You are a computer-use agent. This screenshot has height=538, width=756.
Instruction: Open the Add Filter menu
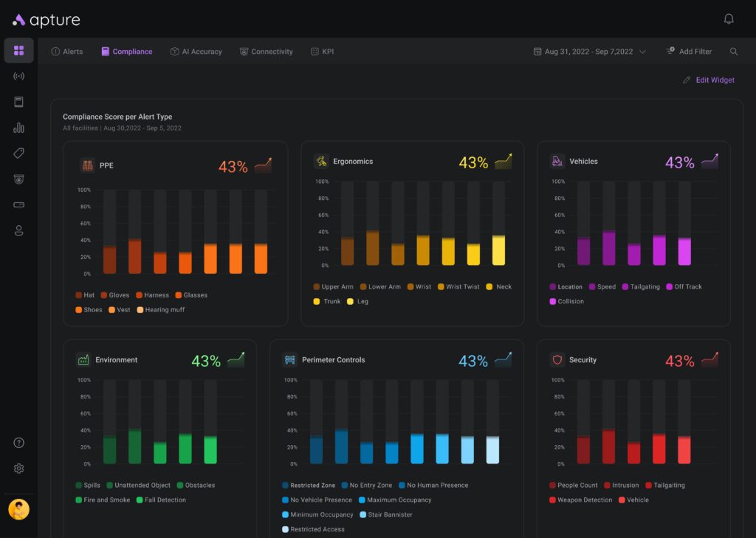(689, 52)
